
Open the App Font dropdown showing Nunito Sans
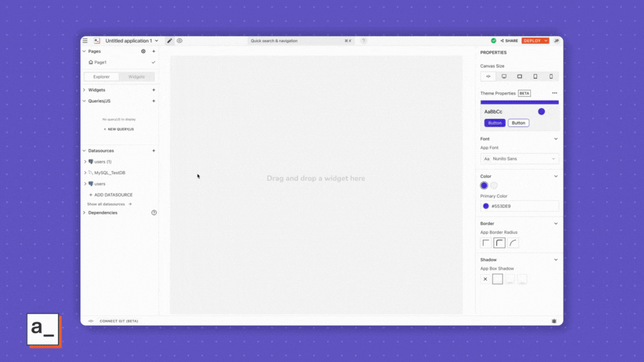[519, 159]
